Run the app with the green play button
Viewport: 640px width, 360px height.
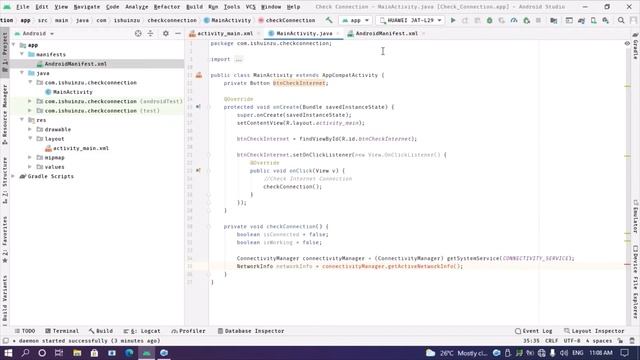click(x=453, y=20)
